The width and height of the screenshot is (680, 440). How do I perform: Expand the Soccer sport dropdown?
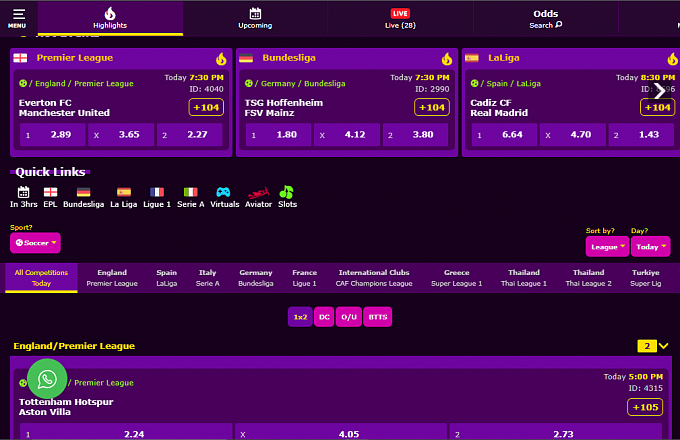(x=36, y=243)
